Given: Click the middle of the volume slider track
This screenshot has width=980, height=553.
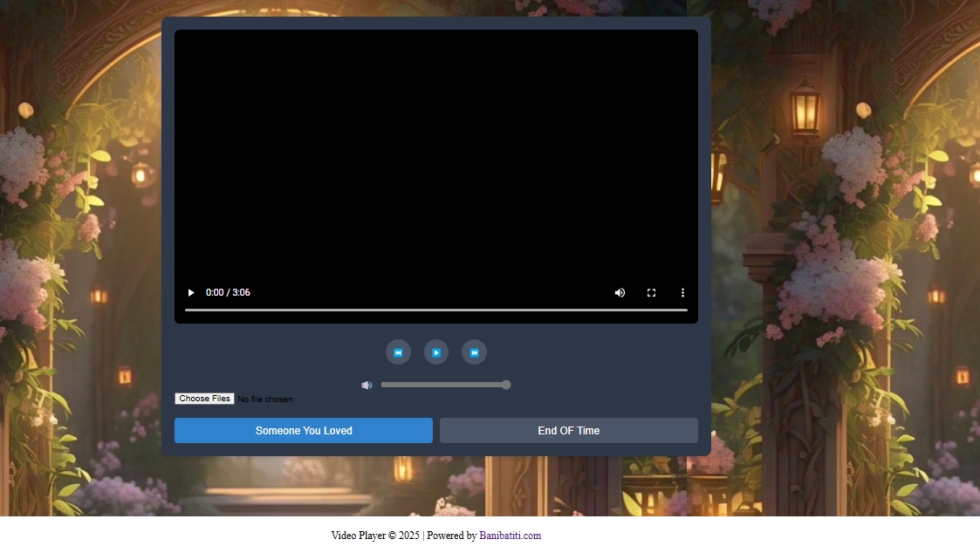Looking at the screenshot, I should pyautogui.click(x=443, y=385).
